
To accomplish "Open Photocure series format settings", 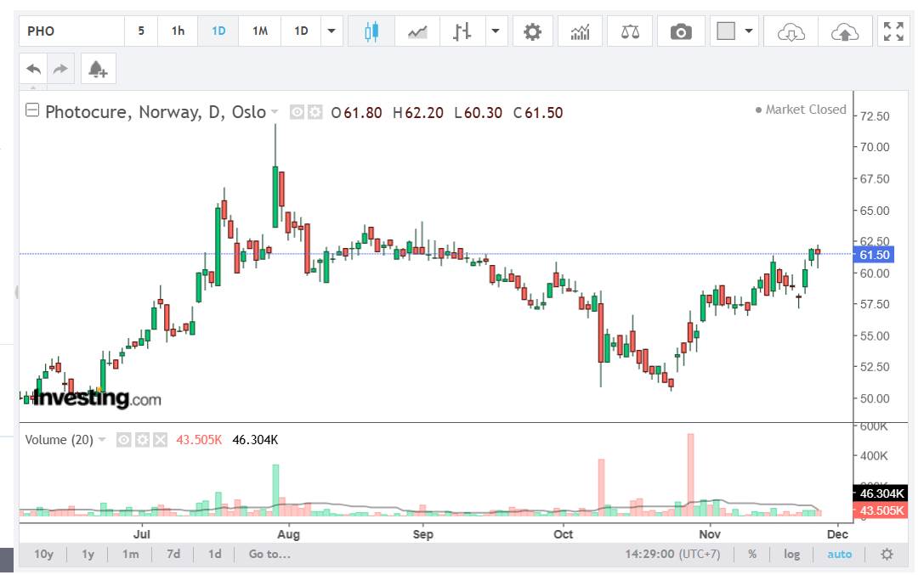I will pos(315,112).
